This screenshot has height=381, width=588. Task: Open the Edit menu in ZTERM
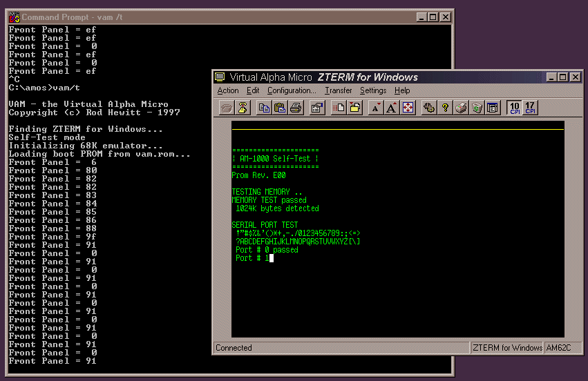pyautogui.click(x=253, y=90)
